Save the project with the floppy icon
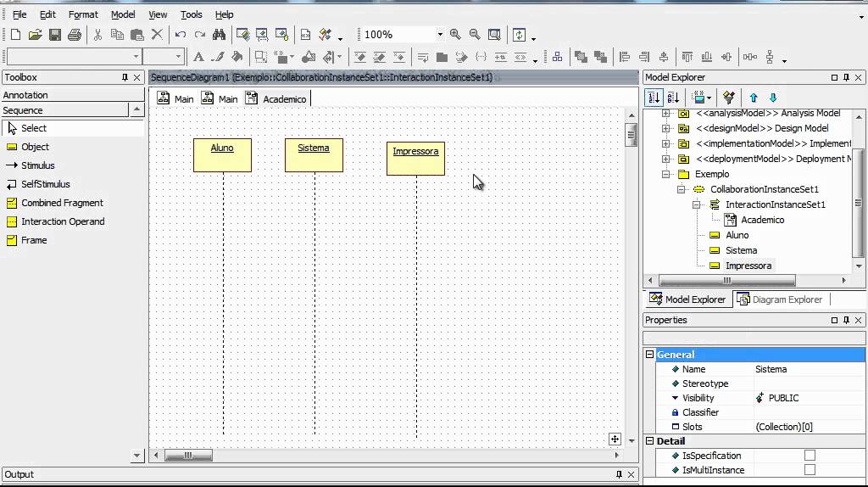The height and width of the screenshot is (487, 868). (x=55, y=35)
